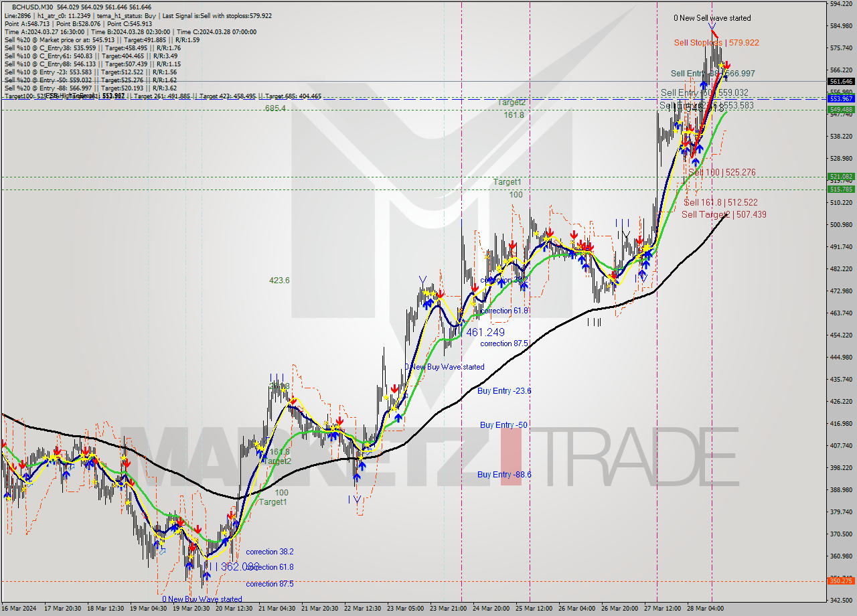Click the '20 Mar 12:30' time label
Screen dimensions: 857x616
(236, 609)
